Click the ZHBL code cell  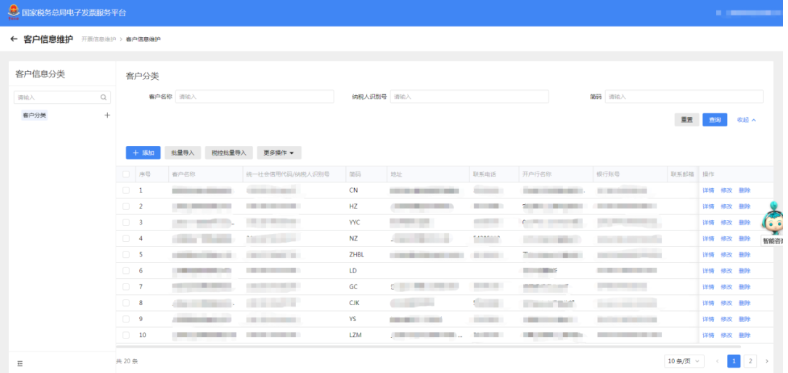click(356, 255)
